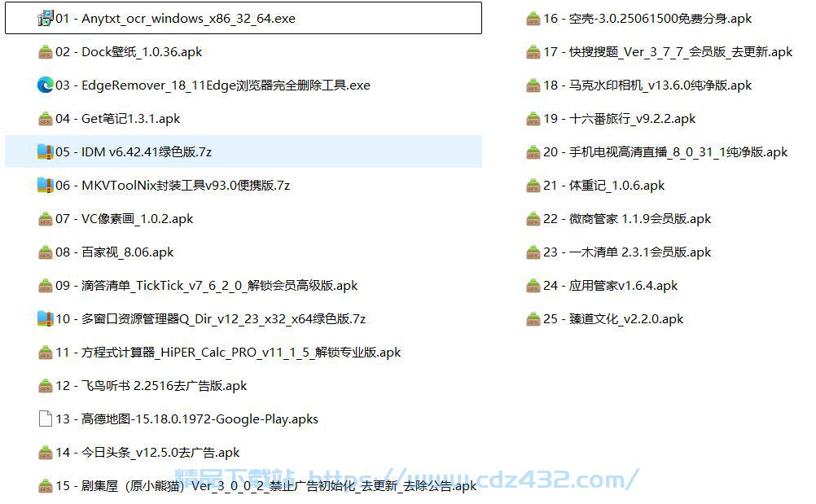Click the APK icon of 04 Get笔记

(46, 119)
